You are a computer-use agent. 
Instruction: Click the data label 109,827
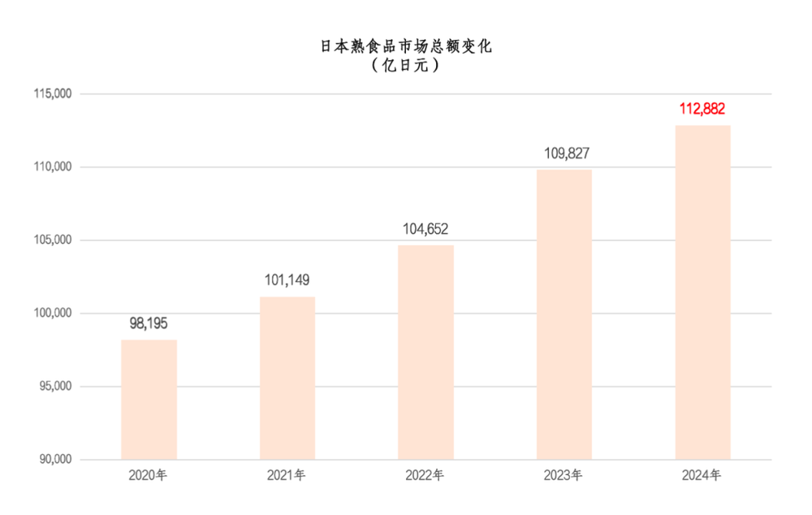(564, 154)
